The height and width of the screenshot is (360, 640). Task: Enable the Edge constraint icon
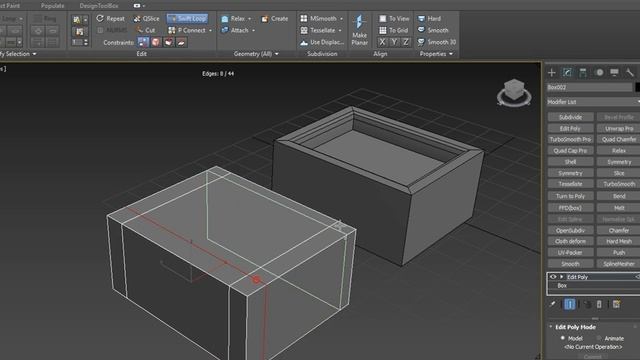click(x=156, y=42)
